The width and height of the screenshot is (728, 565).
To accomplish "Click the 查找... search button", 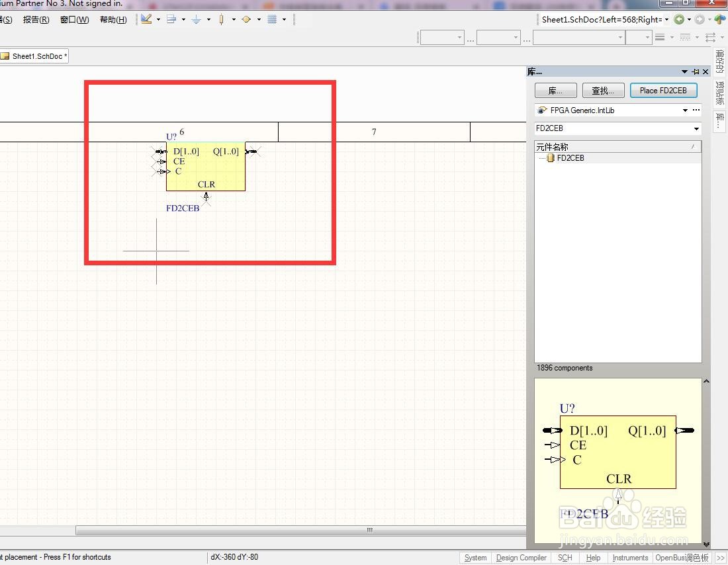I will click(603, 91).
